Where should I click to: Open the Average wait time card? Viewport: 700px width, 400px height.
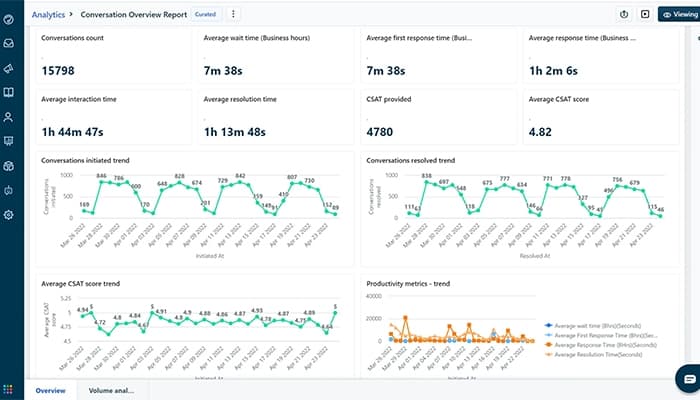pyautogui.click(x=276, y=56)
